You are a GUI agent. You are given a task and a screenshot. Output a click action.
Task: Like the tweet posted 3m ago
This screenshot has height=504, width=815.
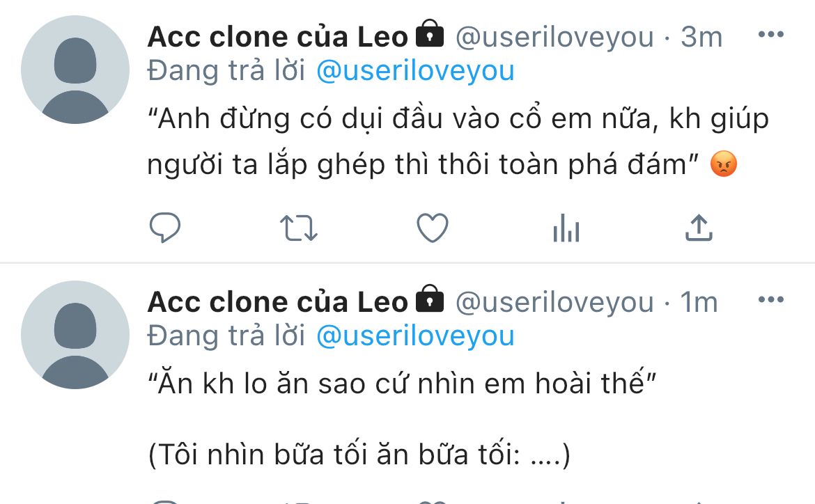tap(432, 228)
